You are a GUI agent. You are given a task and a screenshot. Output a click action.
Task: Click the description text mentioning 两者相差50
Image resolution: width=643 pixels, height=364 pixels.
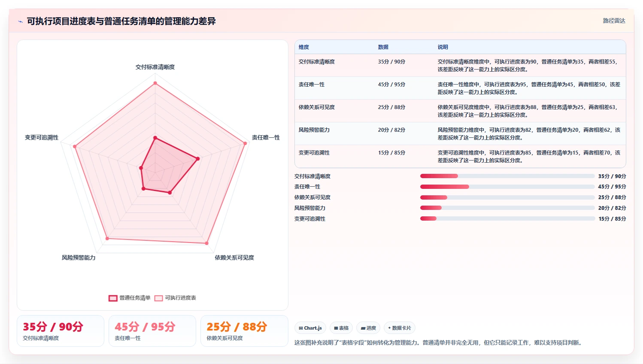point(529,88)
